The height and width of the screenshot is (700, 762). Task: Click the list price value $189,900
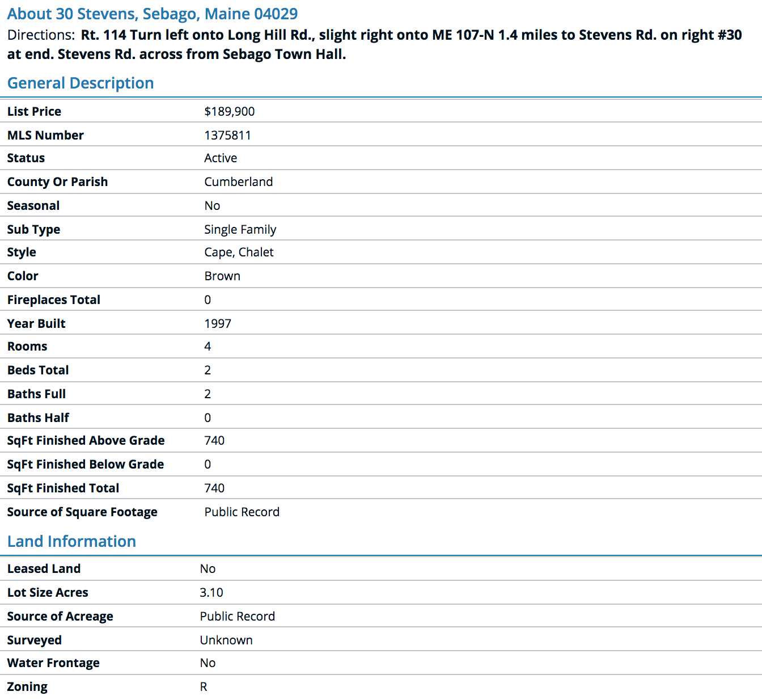coord(230,112)
